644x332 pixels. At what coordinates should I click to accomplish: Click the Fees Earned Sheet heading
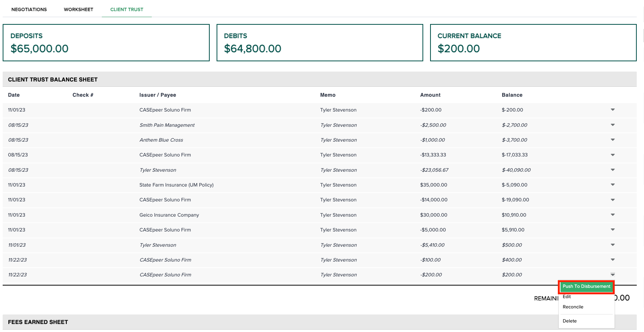coord(38,322)
